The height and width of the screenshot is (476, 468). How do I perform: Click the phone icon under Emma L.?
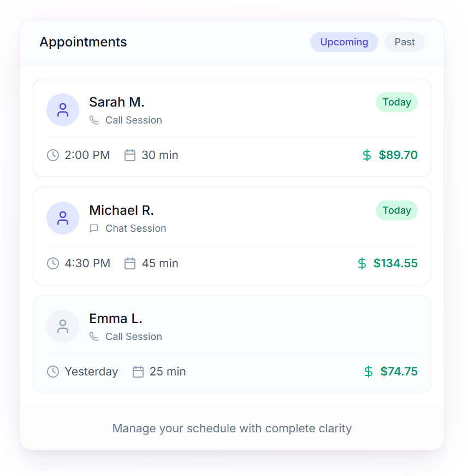point(94,337)
